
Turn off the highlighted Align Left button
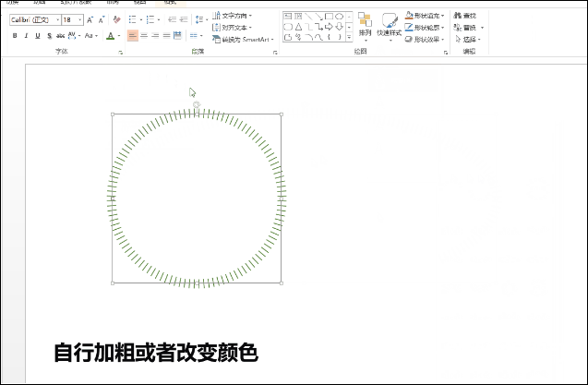tap(133, 36)
